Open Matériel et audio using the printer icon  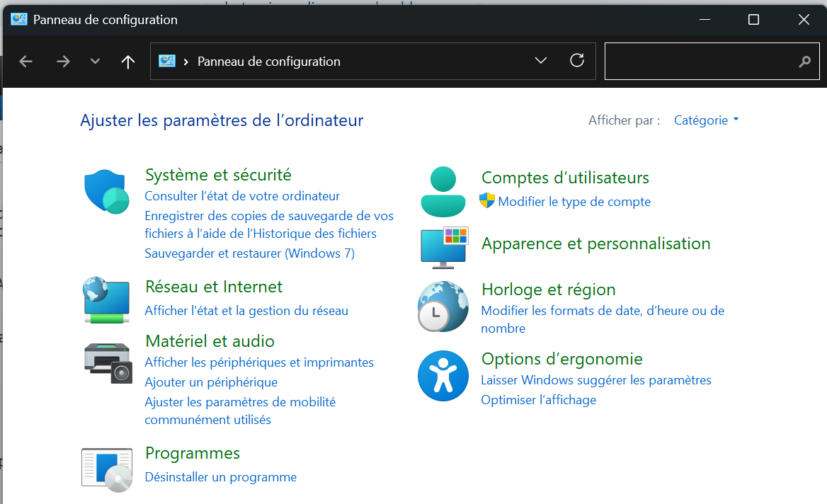106,362
